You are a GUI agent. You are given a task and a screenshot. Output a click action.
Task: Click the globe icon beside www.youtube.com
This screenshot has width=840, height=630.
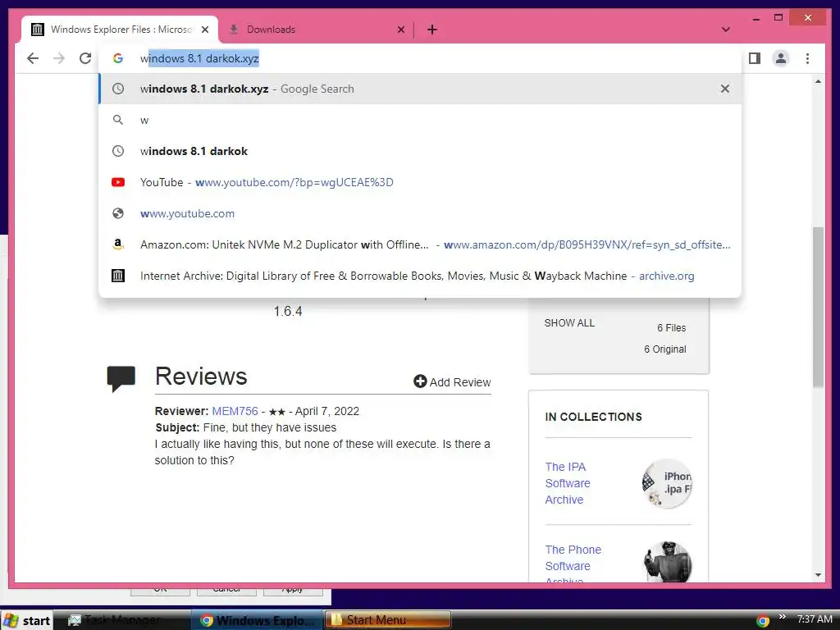pos(118,213)
